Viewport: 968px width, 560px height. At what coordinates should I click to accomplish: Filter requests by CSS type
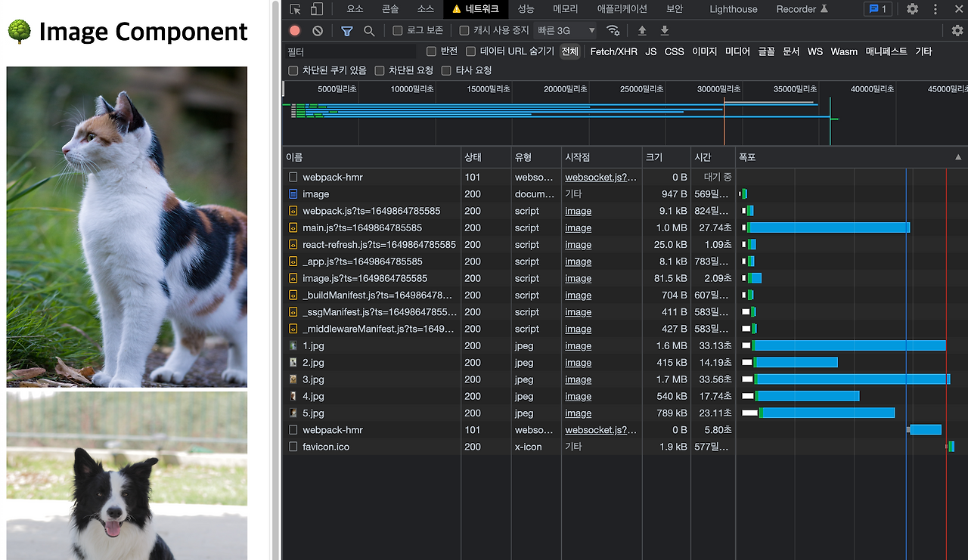675,51
